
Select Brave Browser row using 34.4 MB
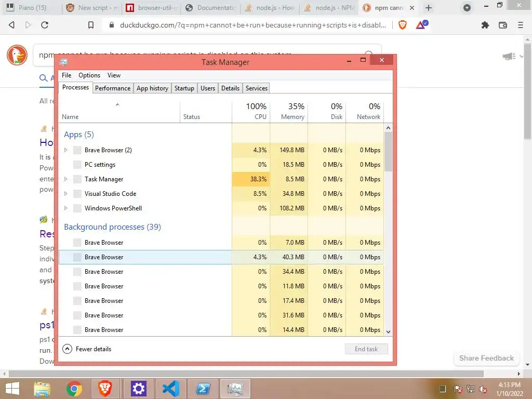(x=221, y=272)
